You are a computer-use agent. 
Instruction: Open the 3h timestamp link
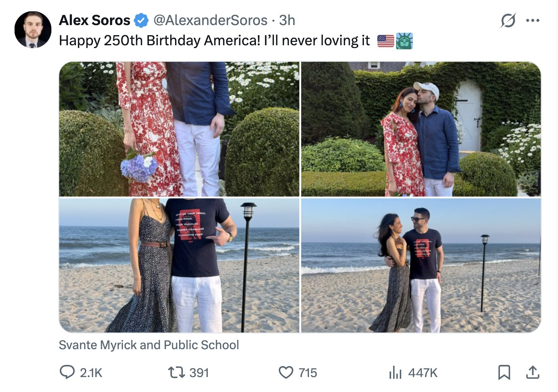(287, 20)
